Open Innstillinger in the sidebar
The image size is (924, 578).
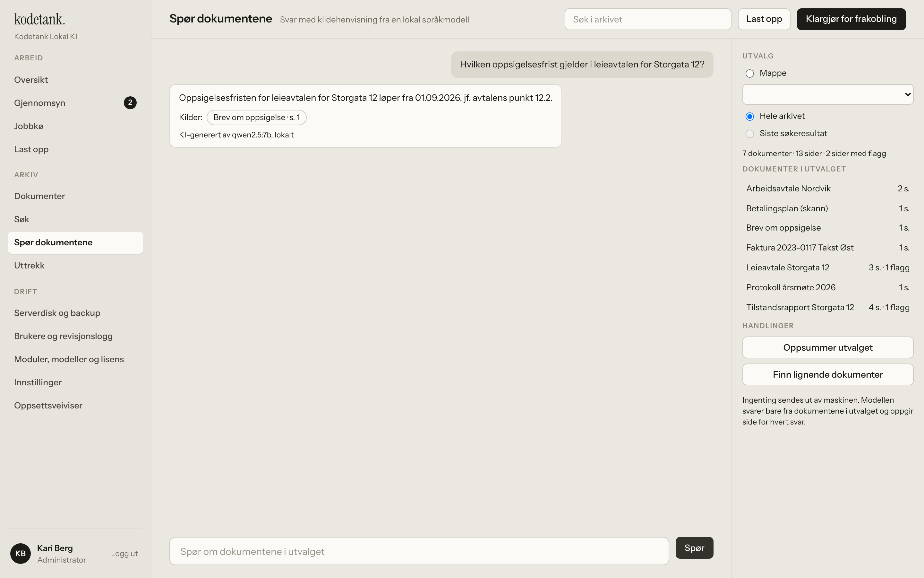(x=75, y=382)
